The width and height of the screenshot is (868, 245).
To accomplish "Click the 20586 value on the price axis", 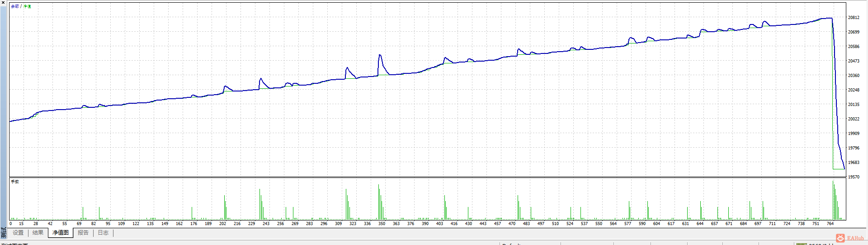I will (854, 47).
